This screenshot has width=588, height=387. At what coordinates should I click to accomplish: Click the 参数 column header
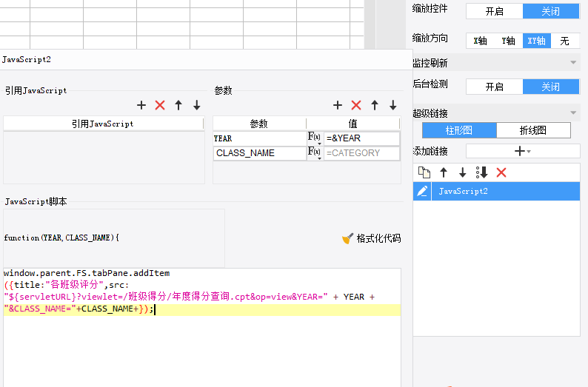click(259, 124)
